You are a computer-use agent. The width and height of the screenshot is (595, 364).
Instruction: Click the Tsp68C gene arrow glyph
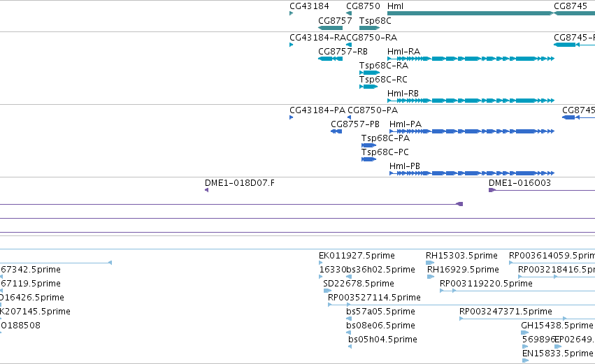click(x=370, y=28)
